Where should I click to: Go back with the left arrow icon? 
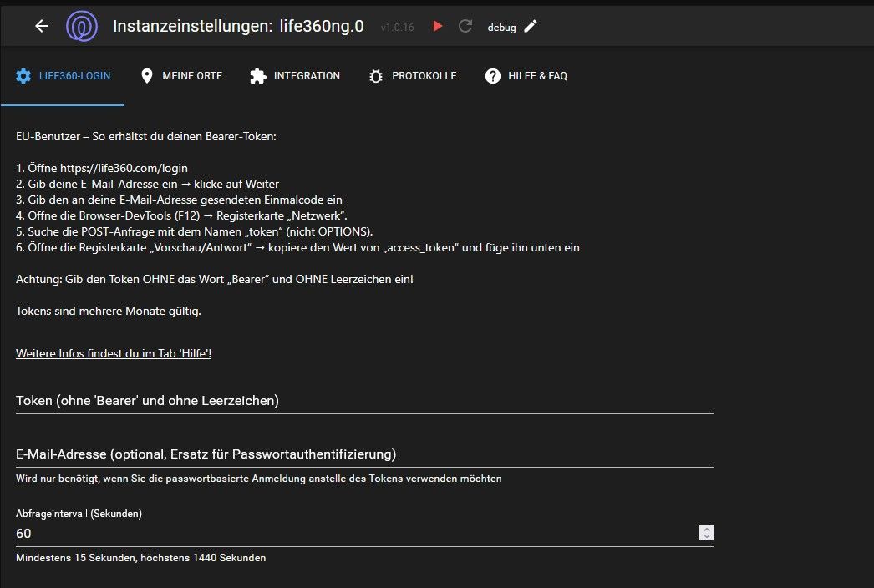point(42,26)
